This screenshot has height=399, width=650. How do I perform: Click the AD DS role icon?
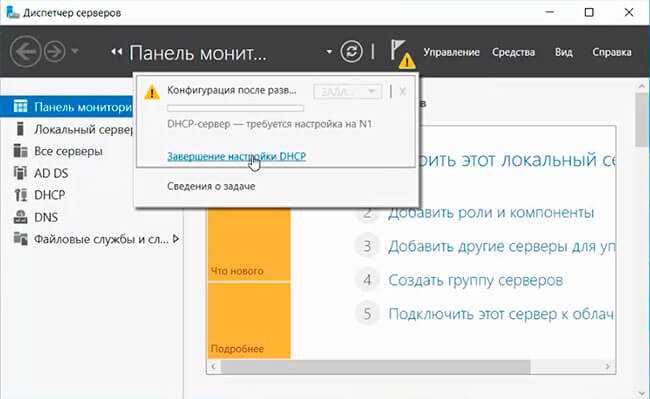point(20,173)
